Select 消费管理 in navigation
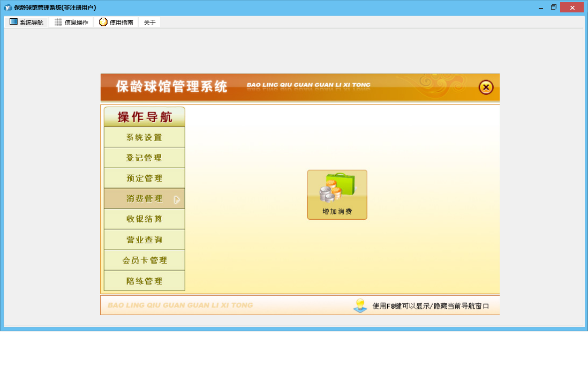Image resolution: width=588 pixels, height=387 pixels. point(145,198)
